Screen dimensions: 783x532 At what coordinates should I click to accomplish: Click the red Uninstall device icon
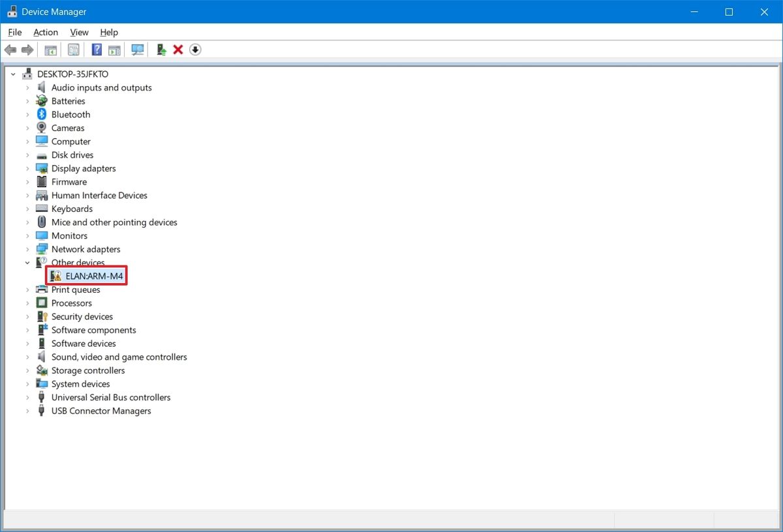(178, 50)
